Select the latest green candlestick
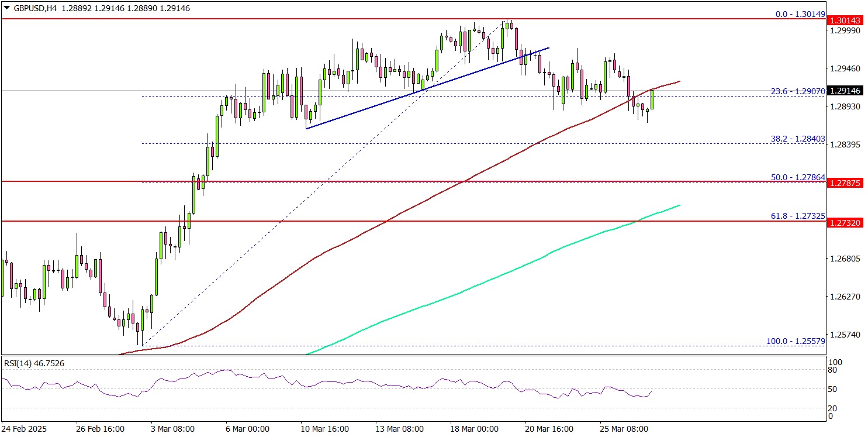Screen dimensions: 868x437 (652, 99)
